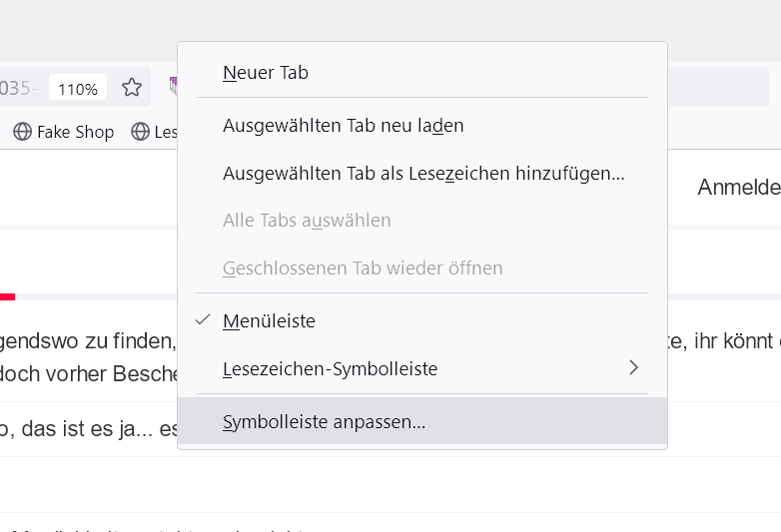Click the Lesezeichen-Symbolleiste menu label

pyautogui.click(x=330, y=369)
